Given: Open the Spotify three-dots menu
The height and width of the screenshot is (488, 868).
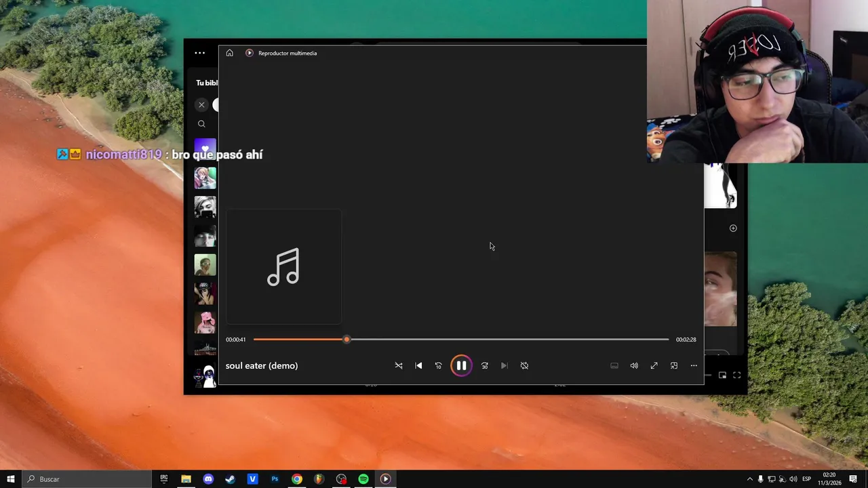Looking at the screenshot, I should 199,53.
